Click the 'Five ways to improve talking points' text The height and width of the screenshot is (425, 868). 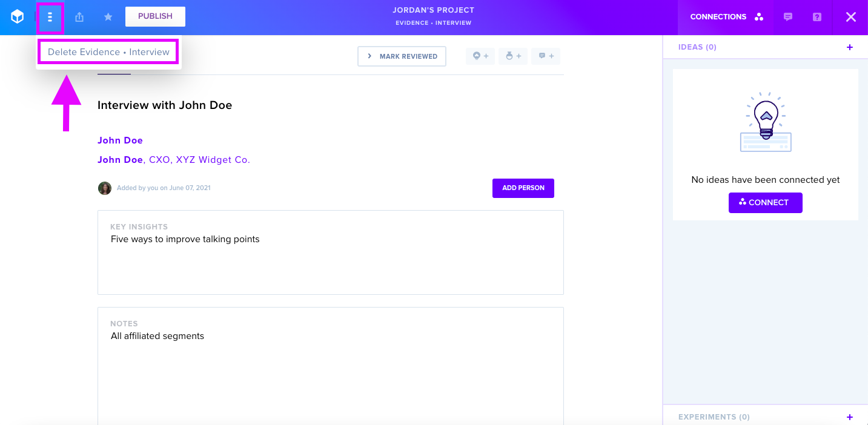(185, 239)
